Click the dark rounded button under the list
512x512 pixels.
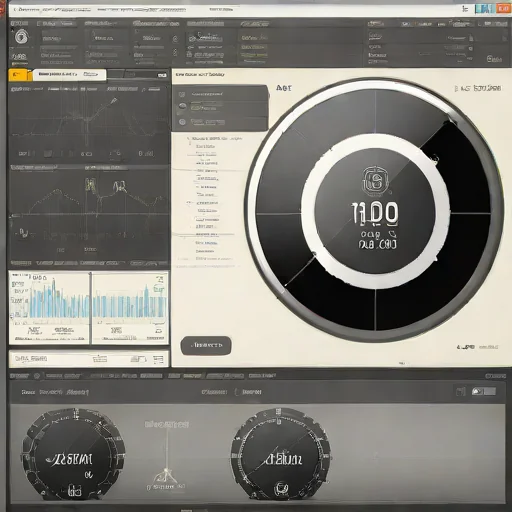[x=206, y=345]
